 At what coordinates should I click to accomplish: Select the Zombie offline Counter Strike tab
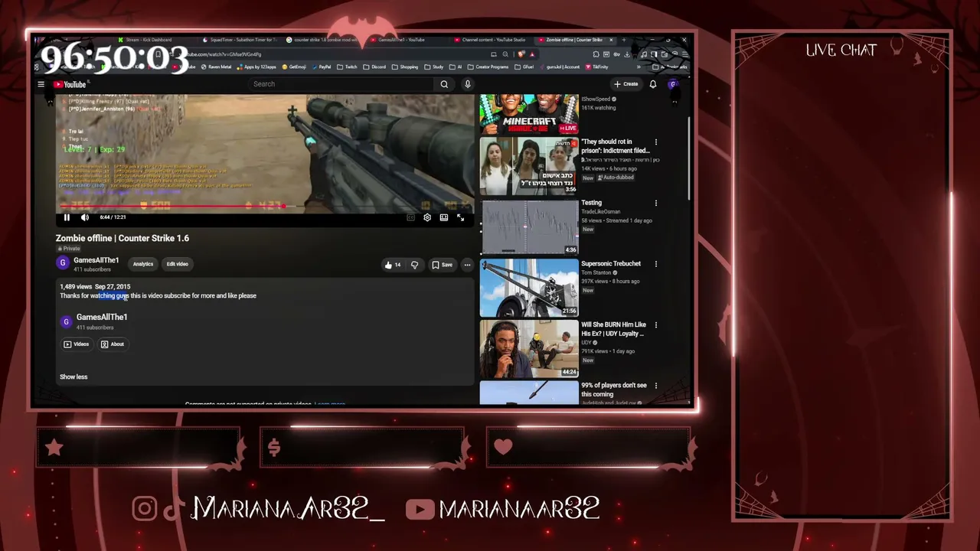pyautogui.click(x=576, y=40)
